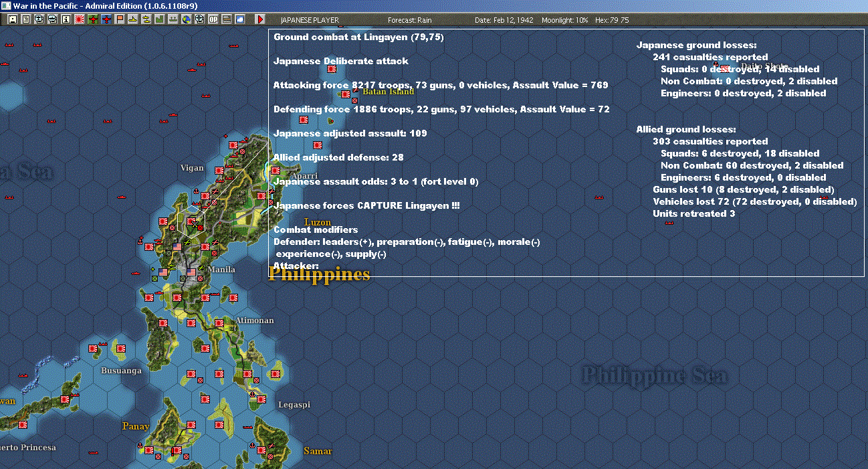Click the crosshair target toolbar icon
Viewport: 868px width, 469px height.
click(x=199, y=19)
